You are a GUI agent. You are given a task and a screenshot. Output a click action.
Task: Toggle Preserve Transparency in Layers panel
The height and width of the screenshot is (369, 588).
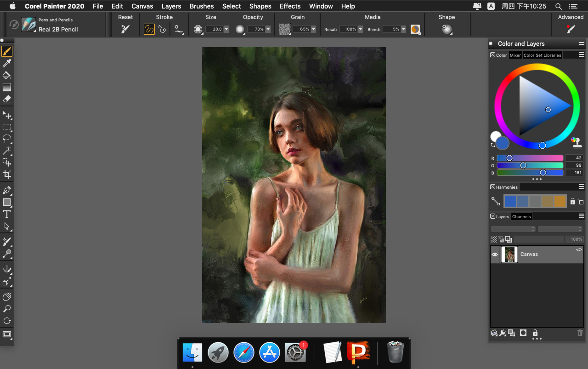tap(494, 239)
